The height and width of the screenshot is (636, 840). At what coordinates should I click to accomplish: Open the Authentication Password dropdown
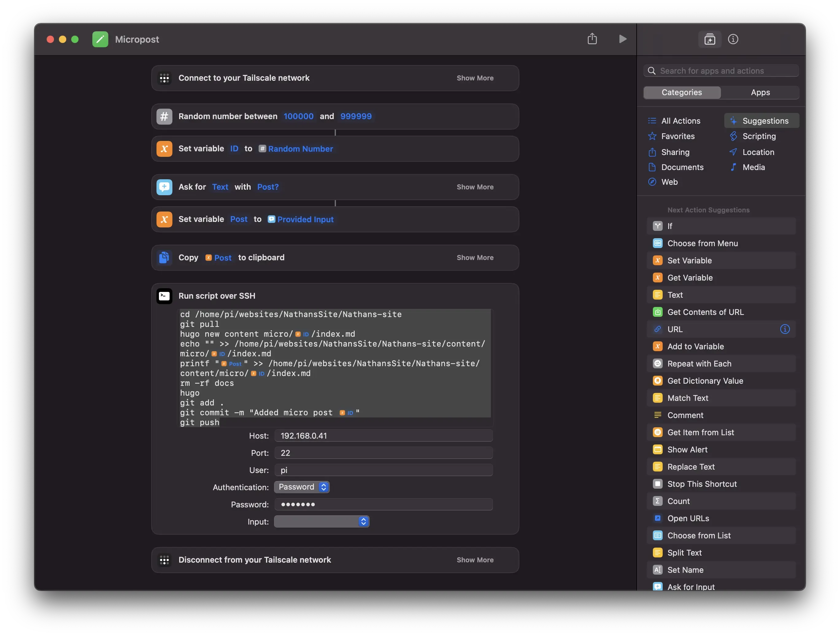[302, 487]
